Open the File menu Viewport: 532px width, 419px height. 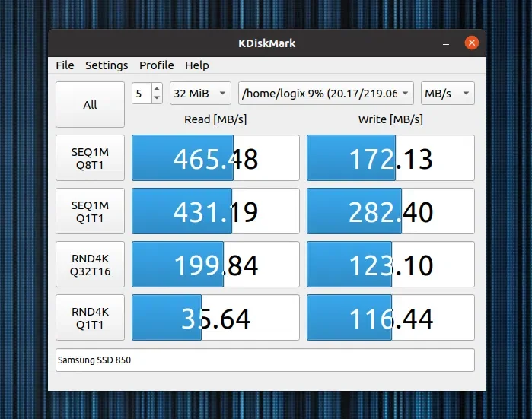click(65, 65)
